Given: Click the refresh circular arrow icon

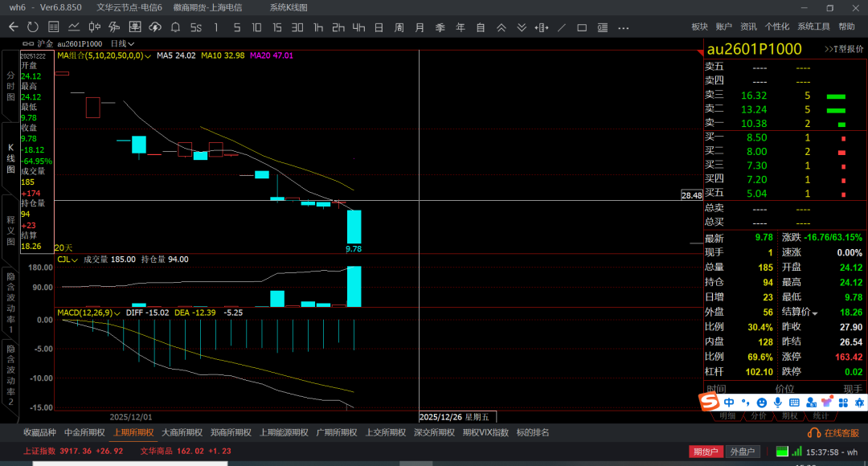Looking at the screenshot, I should point(33,27).
